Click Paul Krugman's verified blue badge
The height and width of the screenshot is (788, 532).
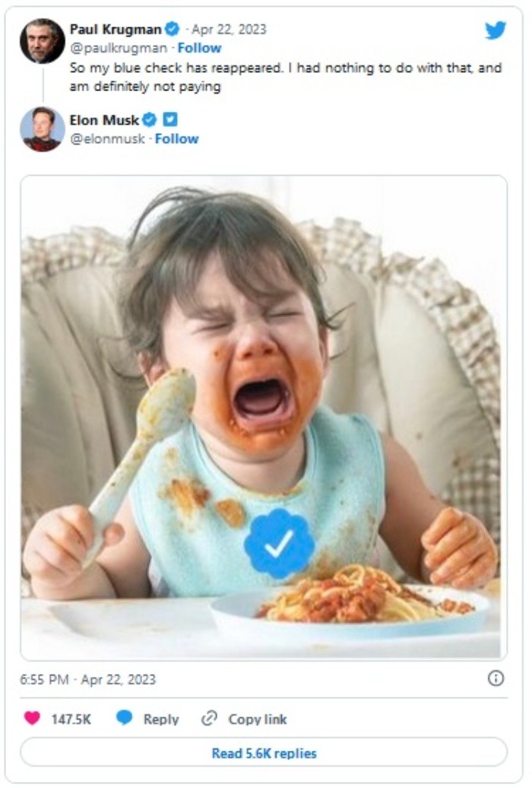173,29
